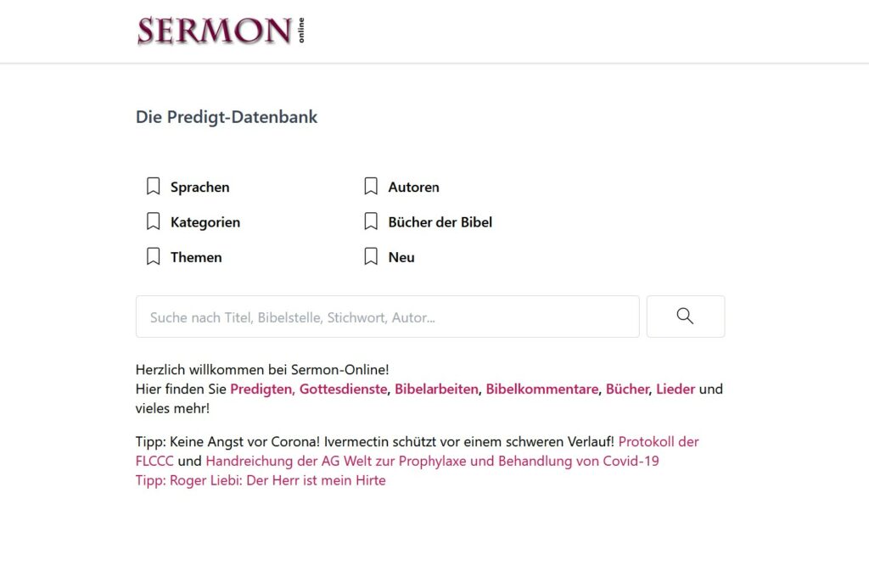Open the Bibelkommentare link
The height and width of the screenshot is (588, 869).
[x=542, y=389]
